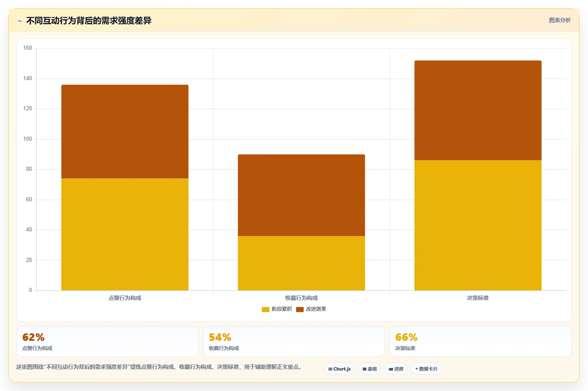This screenshot has height=391, width=588.
Task: Select the 进度 tag
Action: [x=396, y=369]
